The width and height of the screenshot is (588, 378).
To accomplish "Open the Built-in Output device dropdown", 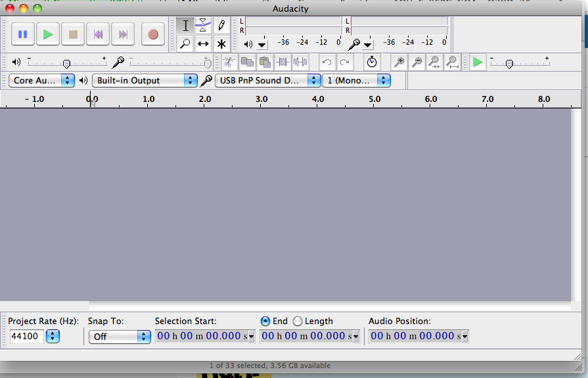I will click(x=145, y=80).
